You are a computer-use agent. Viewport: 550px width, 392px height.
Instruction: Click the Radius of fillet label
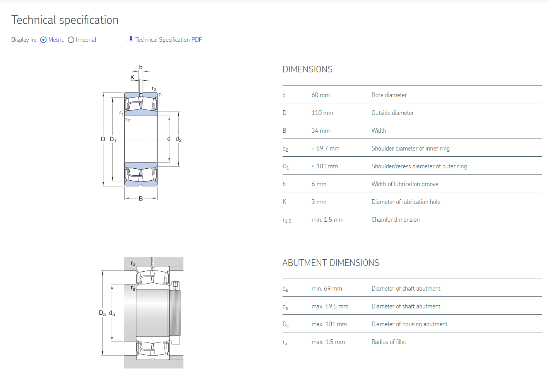click(x=389, y=342)
